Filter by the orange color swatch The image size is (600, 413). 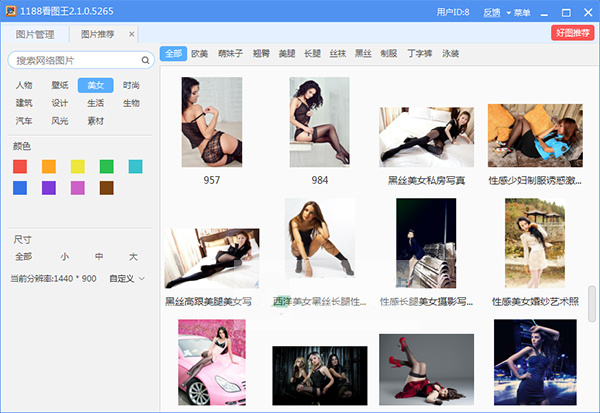pyautogui.click(x=49, y=167)
